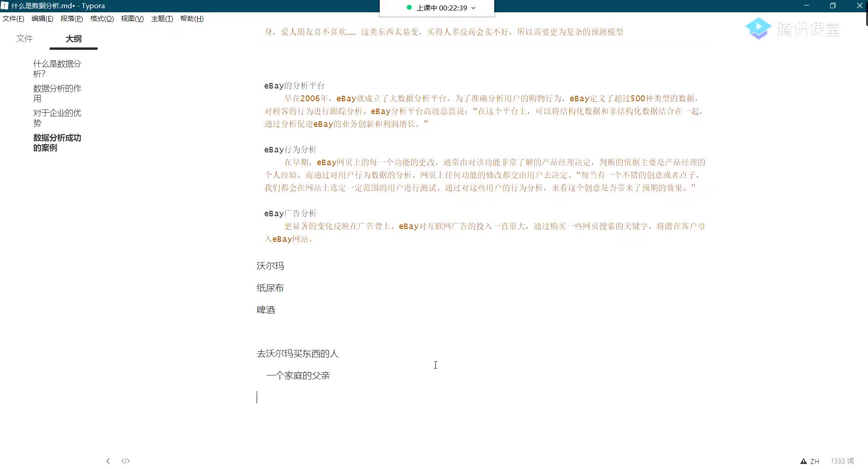Jump to outline heading 对于企业的优势

57,118
